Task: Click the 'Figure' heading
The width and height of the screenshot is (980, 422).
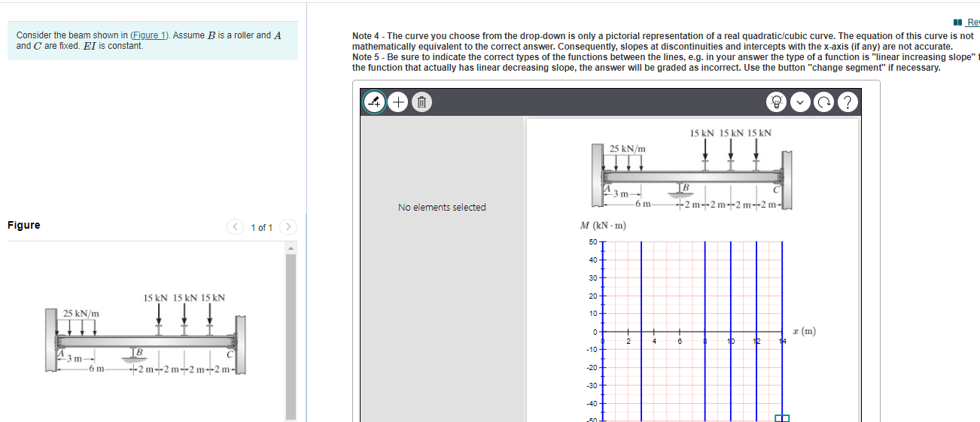Action: [x=24, y=225]
